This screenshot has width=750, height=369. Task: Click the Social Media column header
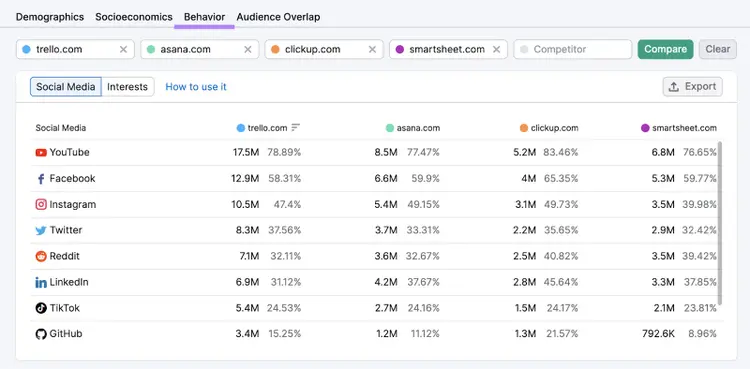(61, 128)
